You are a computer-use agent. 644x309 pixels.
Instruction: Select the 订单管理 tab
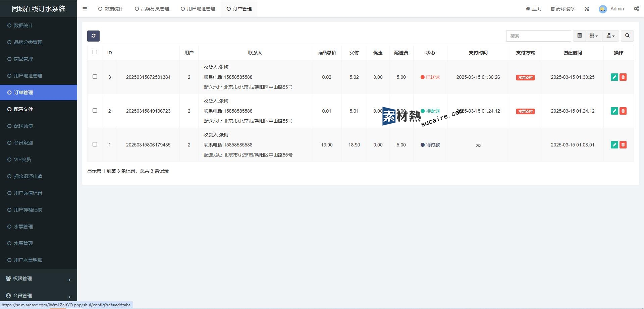click(x=239, y=9)
